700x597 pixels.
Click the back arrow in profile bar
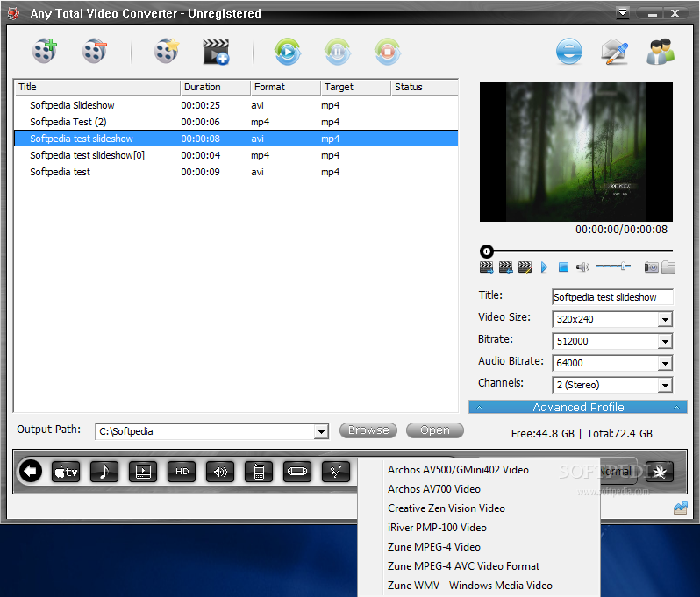[x=31, y=471]
